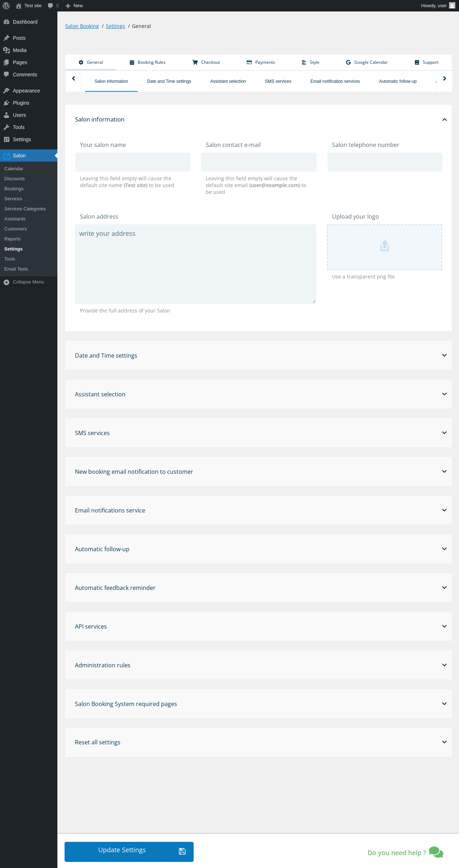The image size is (459, 868).
Task: Open Services Categories in Salon menu
Action: point(25,209)
